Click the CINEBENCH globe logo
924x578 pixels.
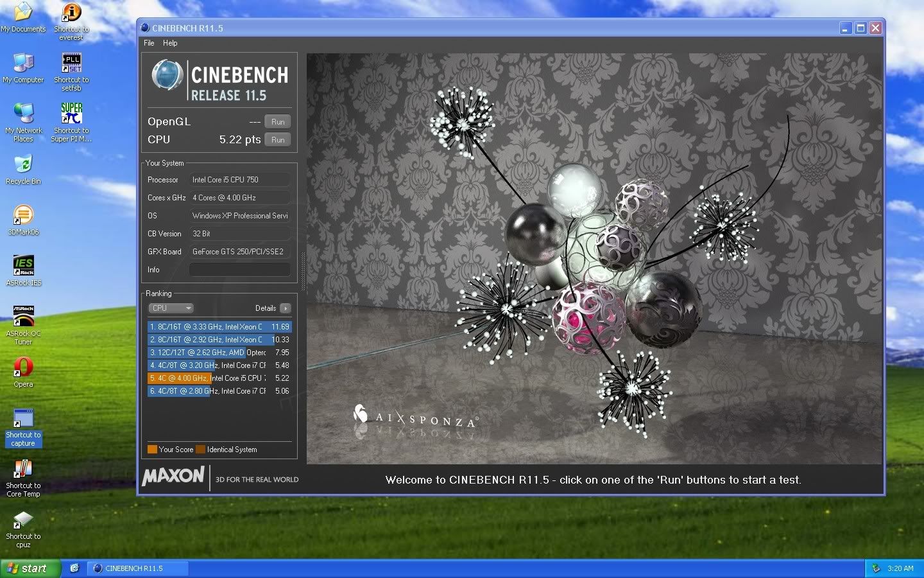click(x=167, y=75)
